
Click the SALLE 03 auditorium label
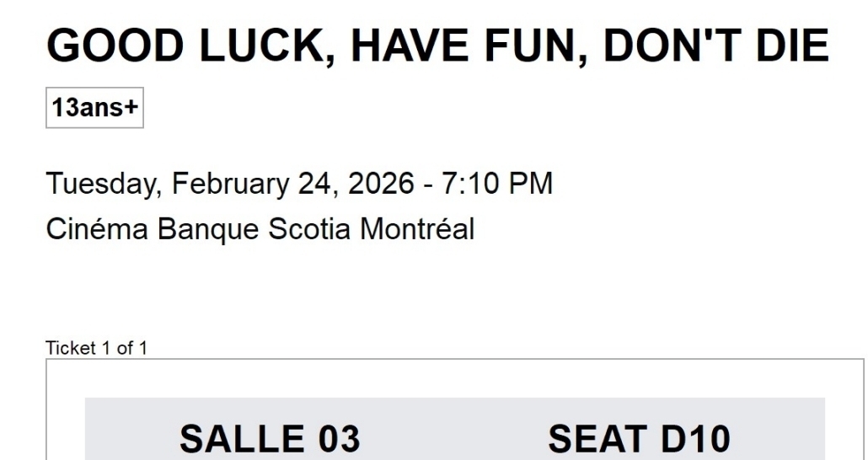(270, 440)
